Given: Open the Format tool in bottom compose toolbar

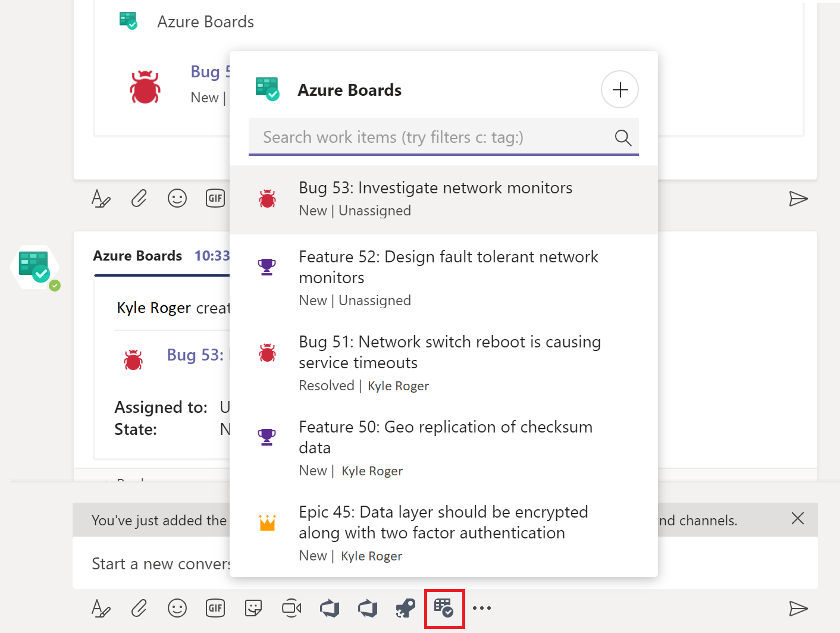Looking at the screenshot, I should click(x=101, y=608).
